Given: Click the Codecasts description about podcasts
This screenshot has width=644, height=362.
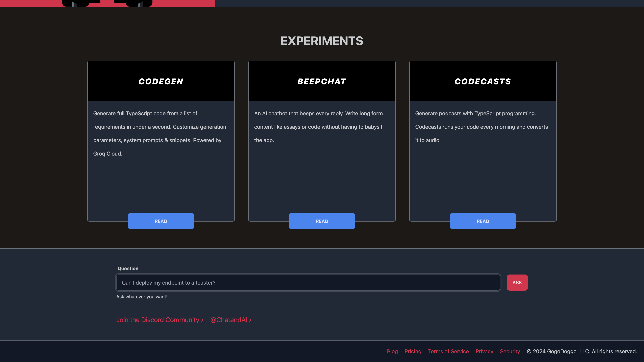Looking at the screenshot, I should point(481,127).
